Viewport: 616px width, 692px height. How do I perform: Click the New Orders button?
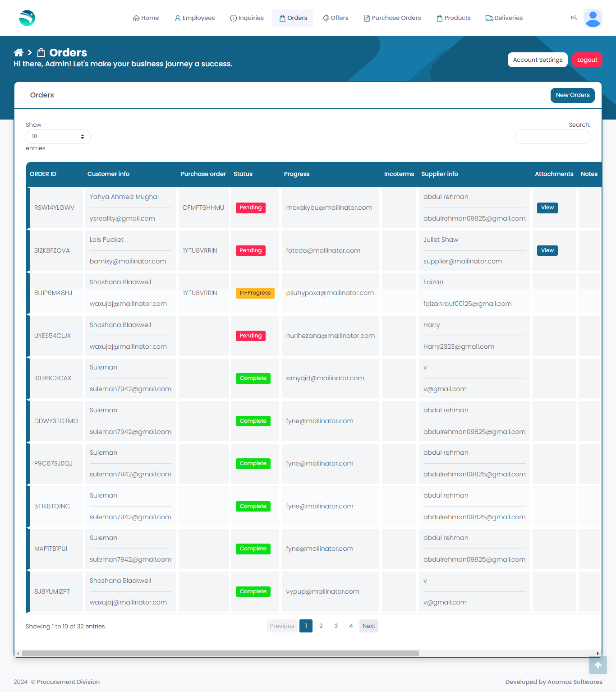tap(572, 95)
